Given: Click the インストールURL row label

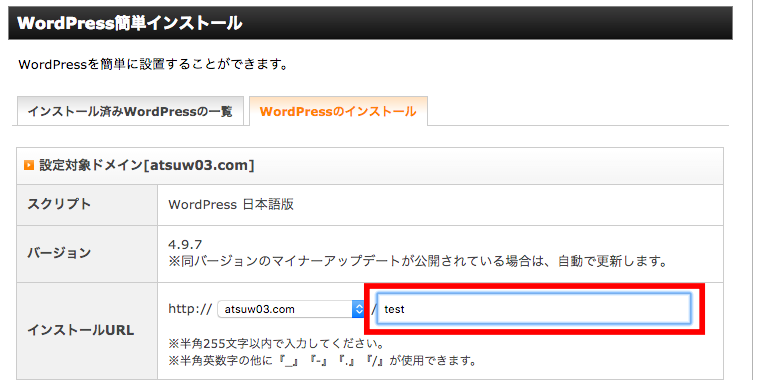Looking at the screenshot, I should point(80,330).
